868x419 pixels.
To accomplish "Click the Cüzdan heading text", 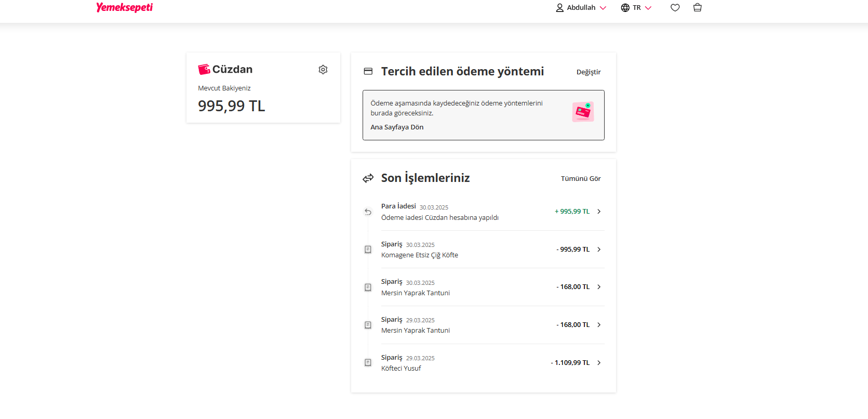I will pos(232,69).
